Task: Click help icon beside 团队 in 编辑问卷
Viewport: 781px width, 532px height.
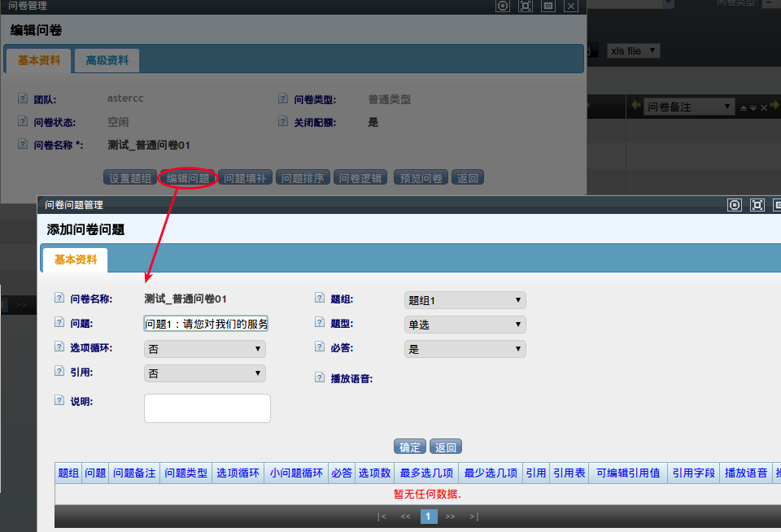Action: (22, 98)
